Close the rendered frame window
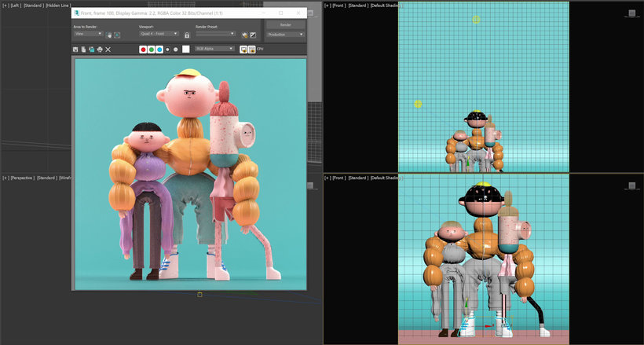The height and width of the screenshot is (345, 644). (x=298, y=13)
